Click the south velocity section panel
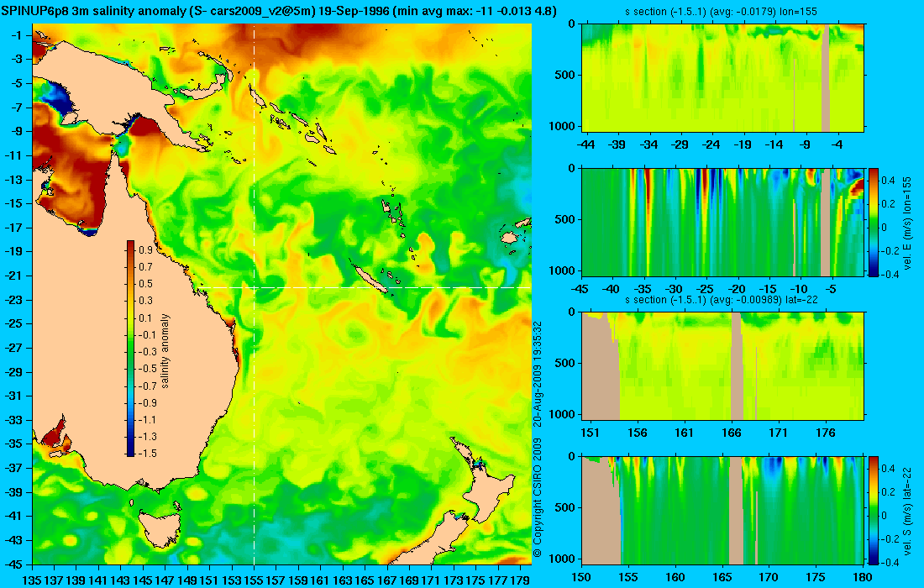The image size is (924, 588). pyautogui.click(x=722, y=510)
